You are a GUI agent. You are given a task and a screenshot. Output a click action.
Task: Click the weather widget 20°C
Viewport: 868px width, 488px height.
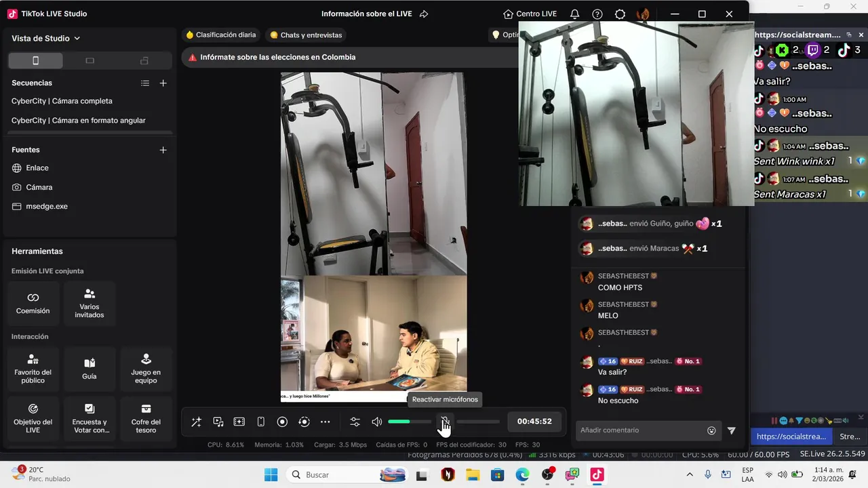point(41,474)
